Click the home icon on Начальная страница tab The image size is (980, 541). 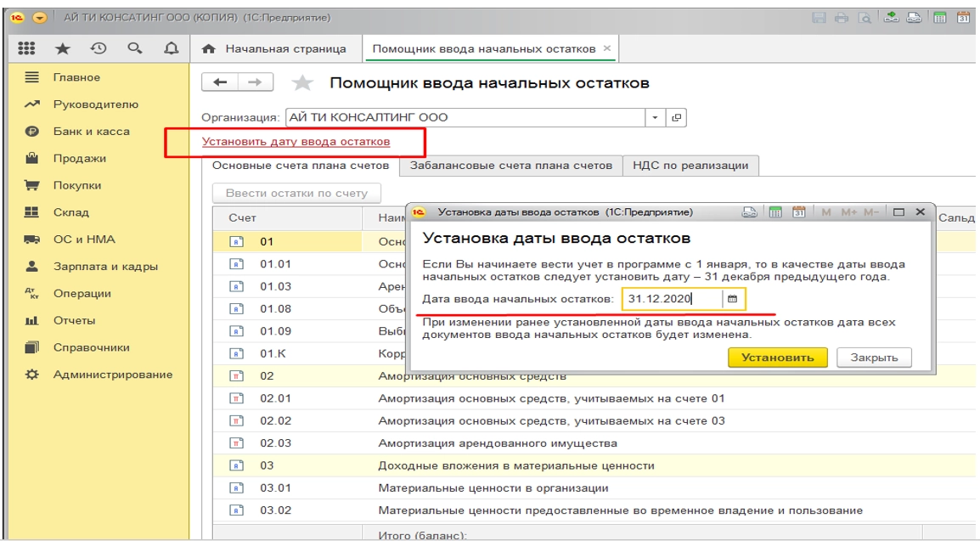coord(209,48)
